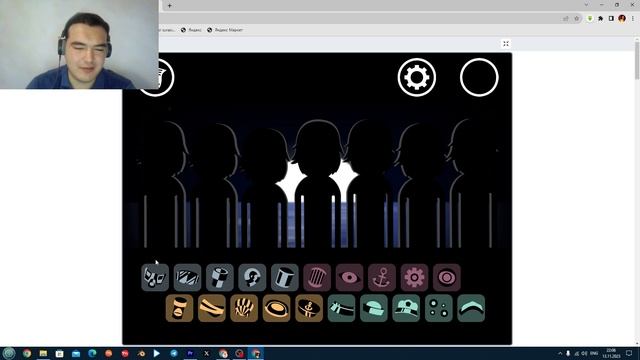This screenshot has width=640, height=360.
Task: Open the taskbar volume control
Action: point(584,353)
